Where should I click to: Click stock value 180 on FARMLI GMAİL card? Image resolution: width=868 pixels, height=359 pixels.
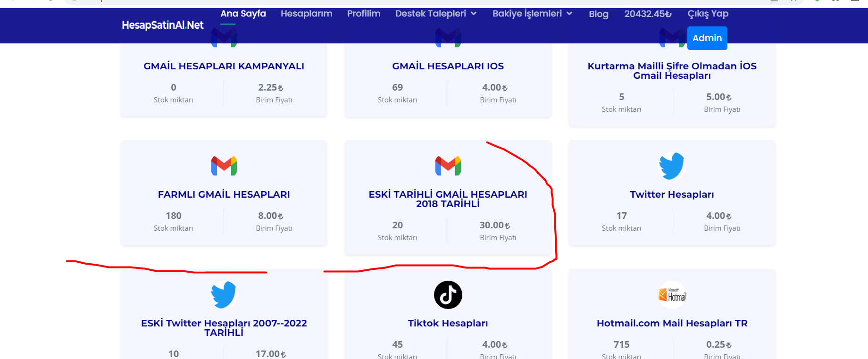pyautogui.click(x=174, y=216)
